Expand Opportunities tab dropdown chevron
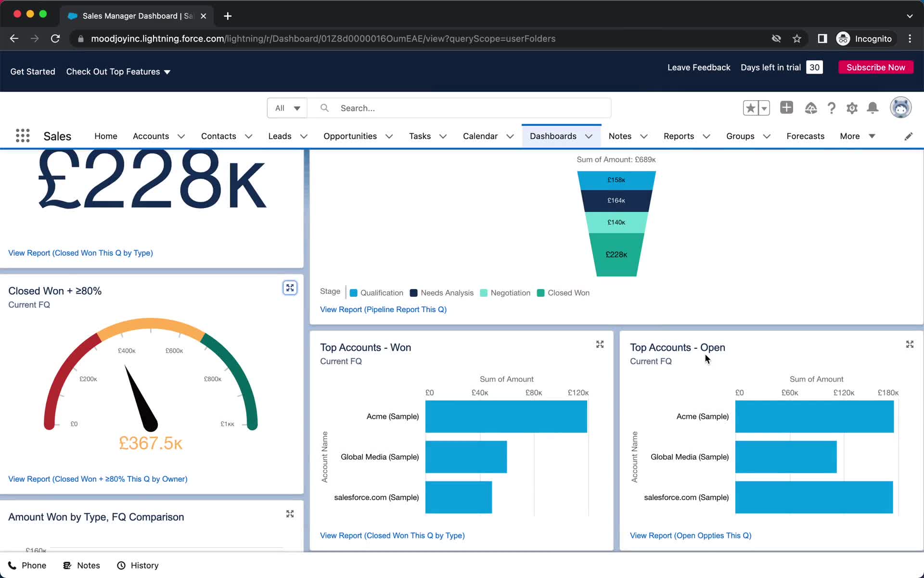The image size is (924, 578). pos(389,136)
